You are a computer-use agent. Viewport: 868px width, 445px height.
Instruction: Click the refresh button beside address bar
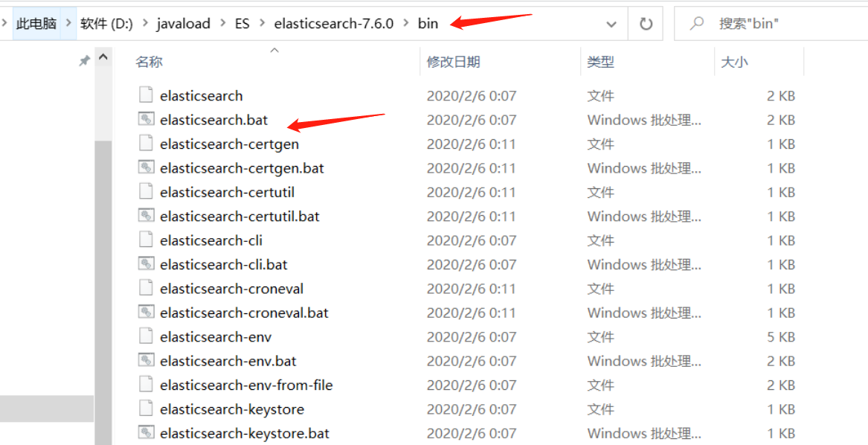coord(646,24)
